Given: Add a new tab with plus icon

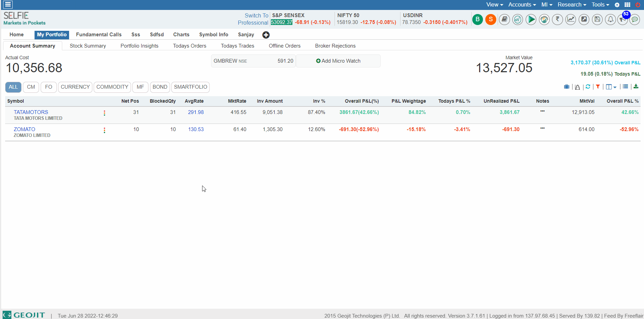Looking at the screenshot, I should (266, 35).
